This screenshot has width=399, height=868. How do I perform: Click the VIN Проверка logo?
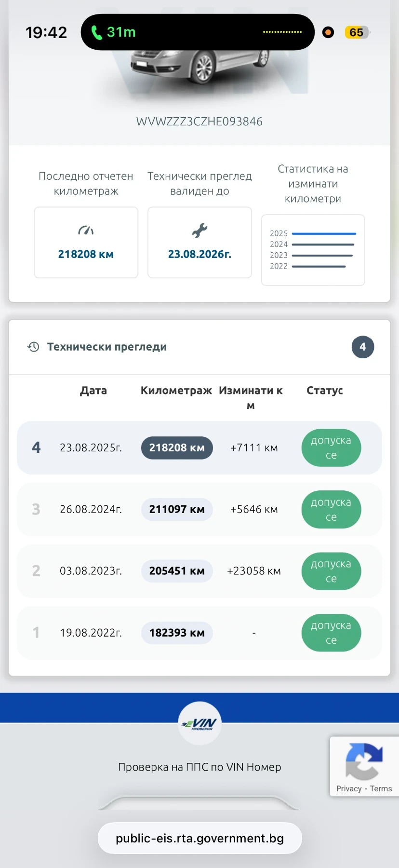tap(199, 723)
